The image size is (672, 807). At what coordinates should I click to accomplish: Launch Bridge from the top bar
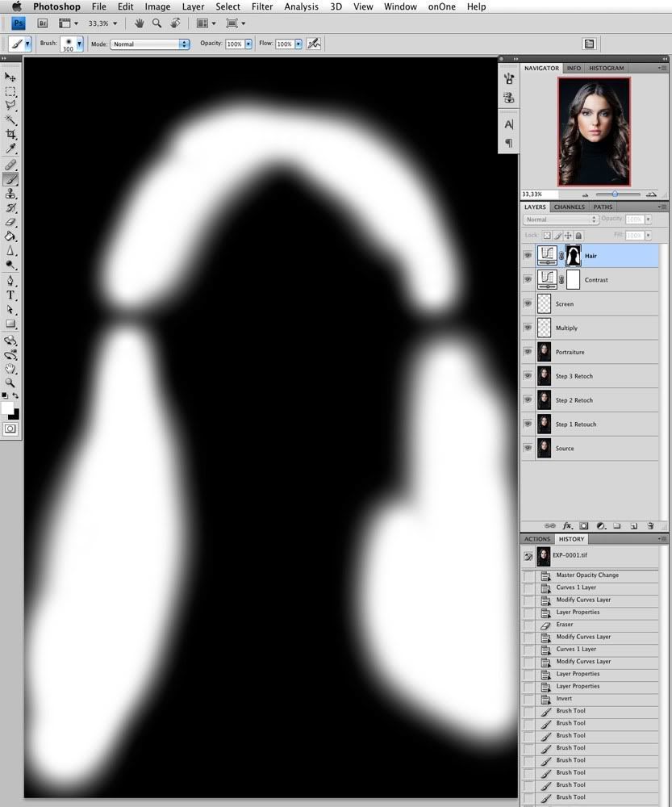coord(43,23)
